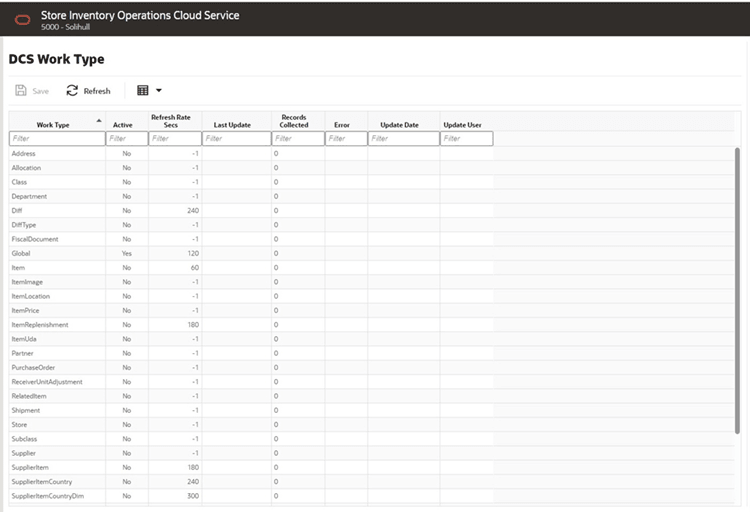750x512 pixels.
Task: Click the Store Inventory Operations Cloud Service title
Action: coord(140,15)
